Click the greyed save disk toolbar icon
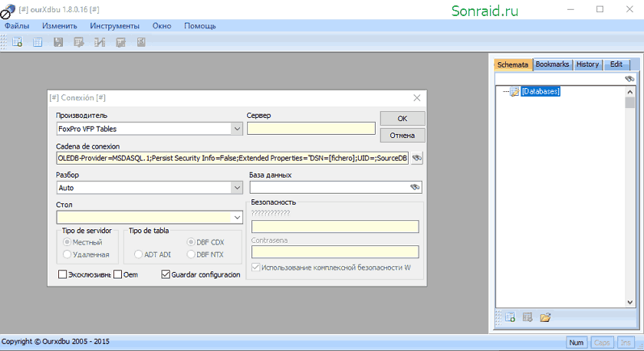This screenshot has height=351, width=644. (x=58, y=42)
